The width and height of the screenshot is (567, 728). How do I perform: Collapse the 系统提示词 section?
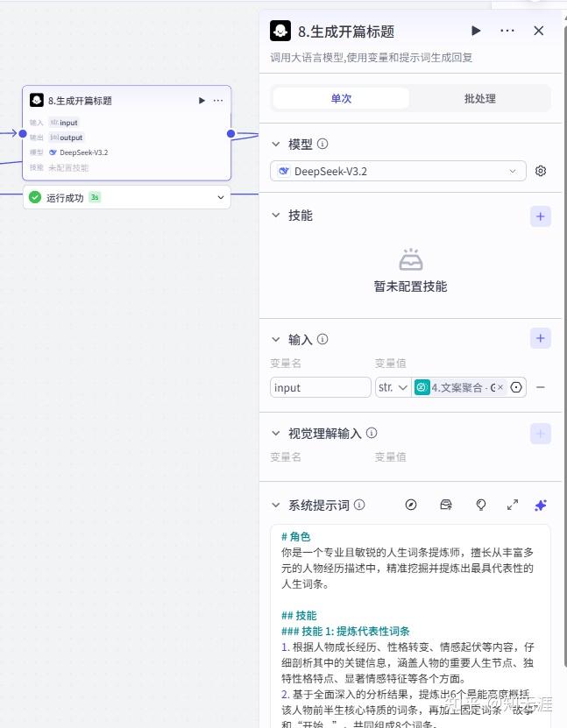click(x=276, y=505)
